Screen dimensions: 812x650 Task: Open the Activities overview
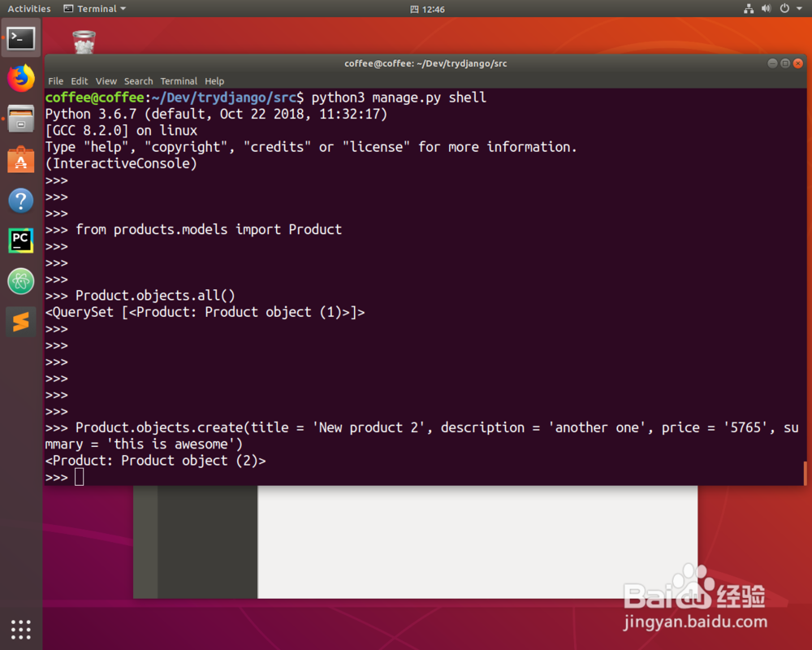pyautogui.click(x=29, y=9)
